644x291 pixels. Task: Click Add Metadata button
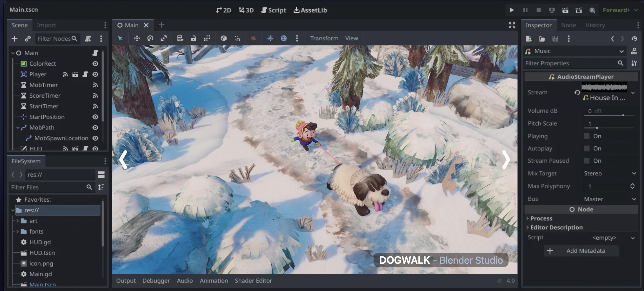[581, 251]
